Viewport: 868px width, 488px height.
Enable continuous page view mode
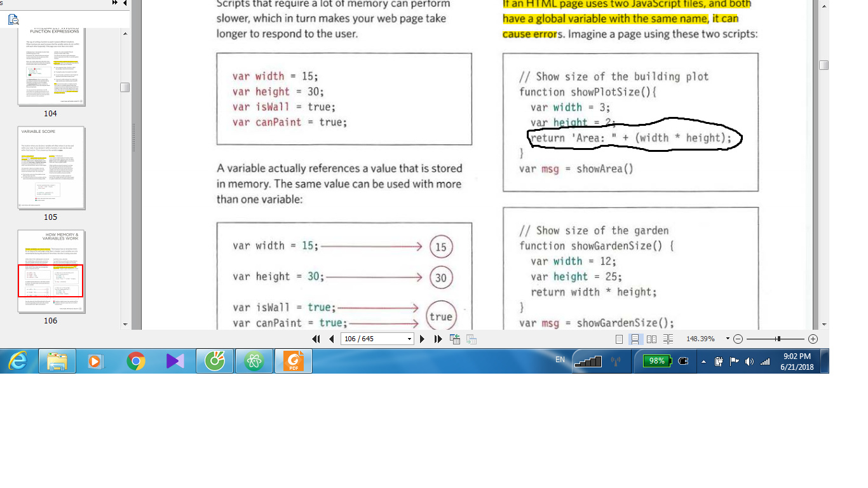(x=635, y=339)
